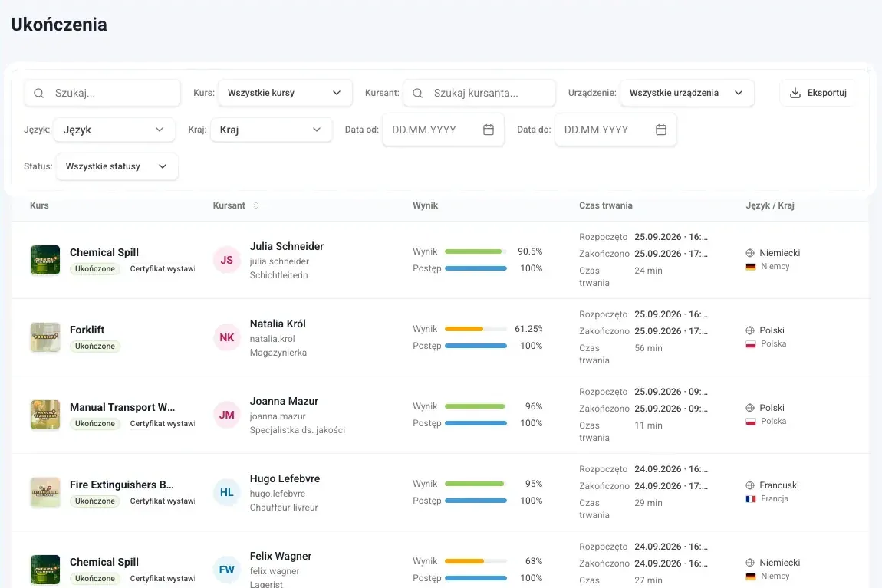
Task: Click the calendar icon in Data od field
Action: (489, 130)
